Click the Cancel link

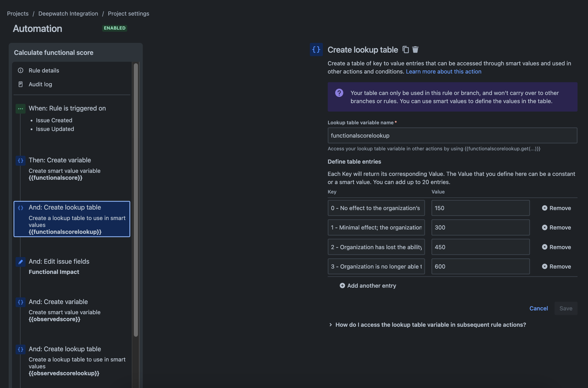click(538, 308)
